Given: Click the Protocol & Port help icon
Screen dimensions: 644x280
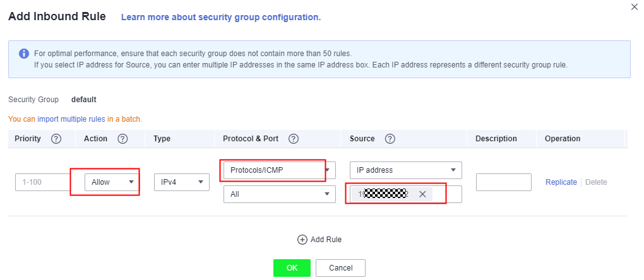Looking at the screenshot, I should coord(293,139).
